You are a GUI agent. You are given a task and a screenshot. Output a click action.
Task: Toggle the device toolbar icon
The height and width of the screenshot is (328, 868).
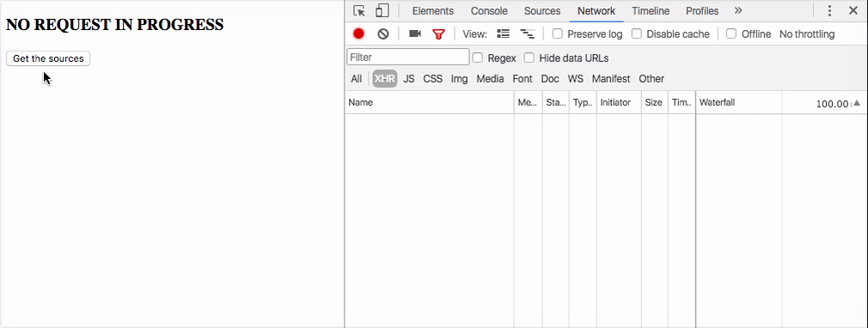[x=382, y=10]
